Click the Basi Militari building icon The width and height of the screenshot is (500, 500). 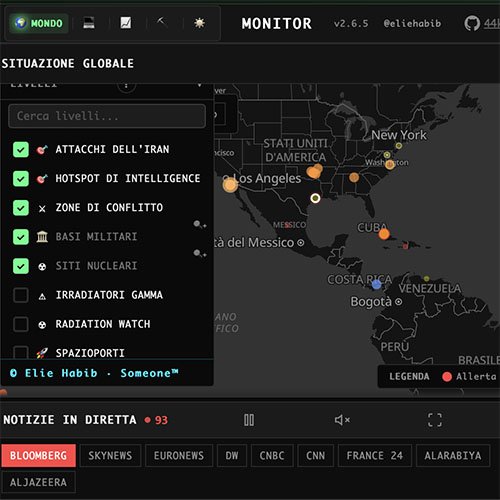(x=42, y=237)
